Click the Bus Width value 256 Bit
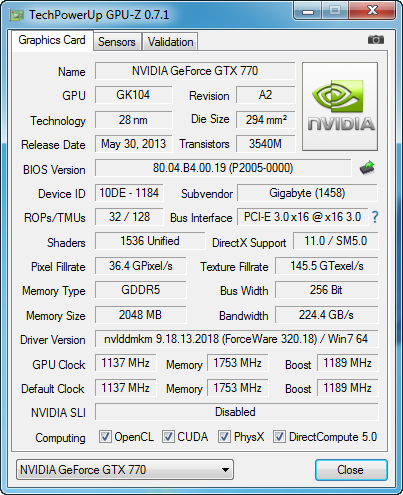The width and height of the screenshot is (403, 495). click(327, 290)
